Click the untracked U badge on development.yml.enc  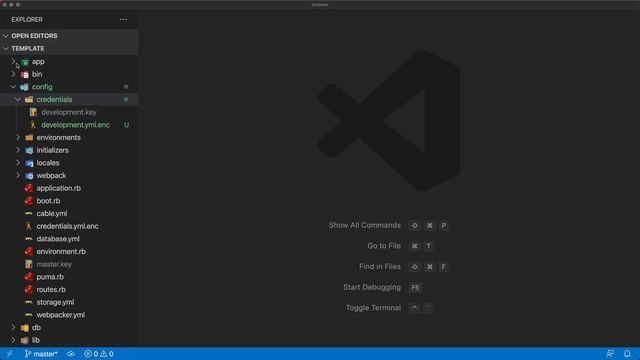tap(126, 125)
